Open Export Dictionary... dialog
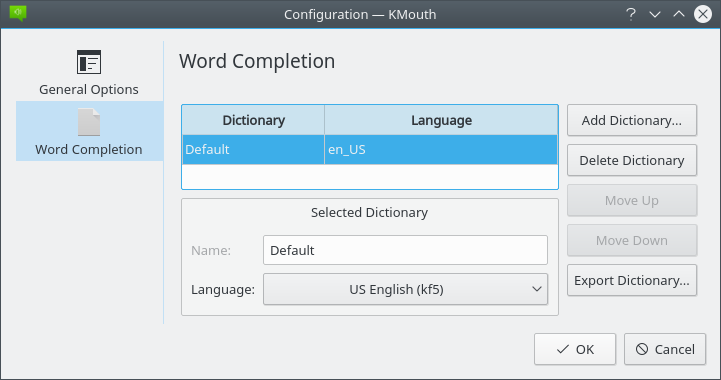This screenshot has height=380, width=721. coord(632,280)
